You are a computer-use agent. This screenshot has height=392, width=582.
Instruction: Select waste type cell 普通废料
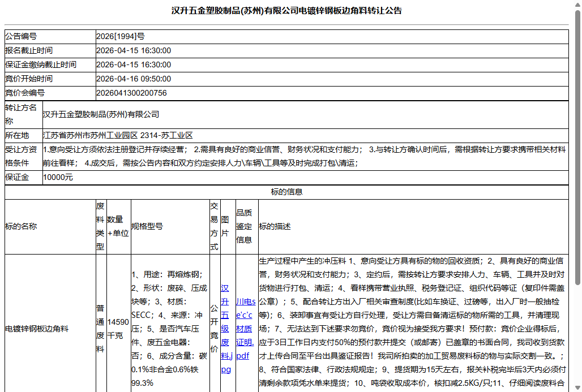point(100,329)
